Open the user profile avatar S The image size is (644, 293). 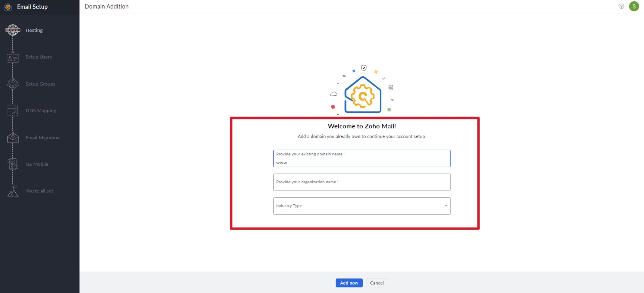coord(634,6)
